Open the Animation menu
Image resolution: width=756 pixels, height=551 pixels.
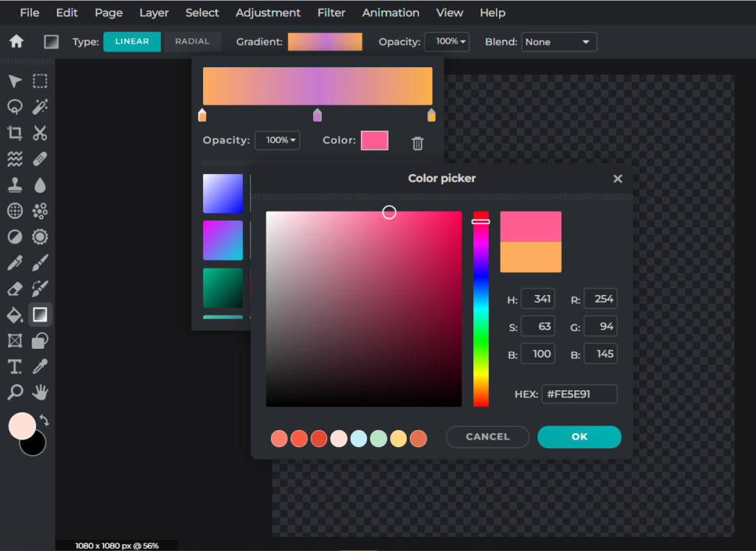coord(391,13)
